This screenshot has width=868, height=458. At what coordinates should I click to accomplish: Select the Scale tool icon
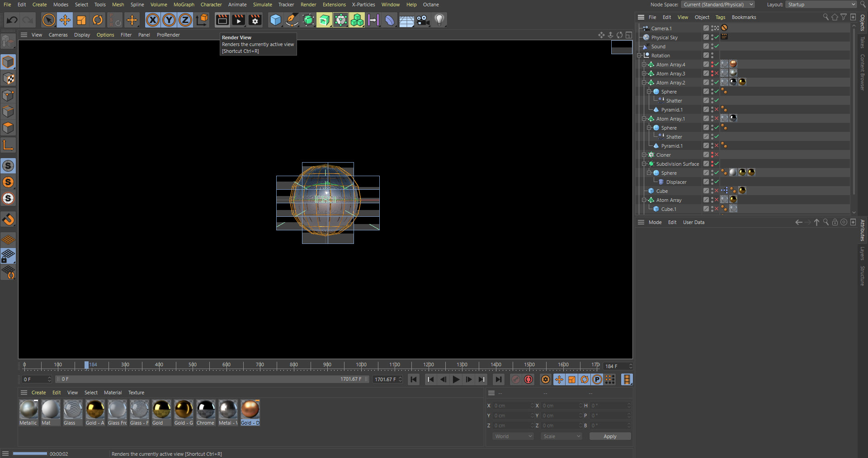[81, 20]
